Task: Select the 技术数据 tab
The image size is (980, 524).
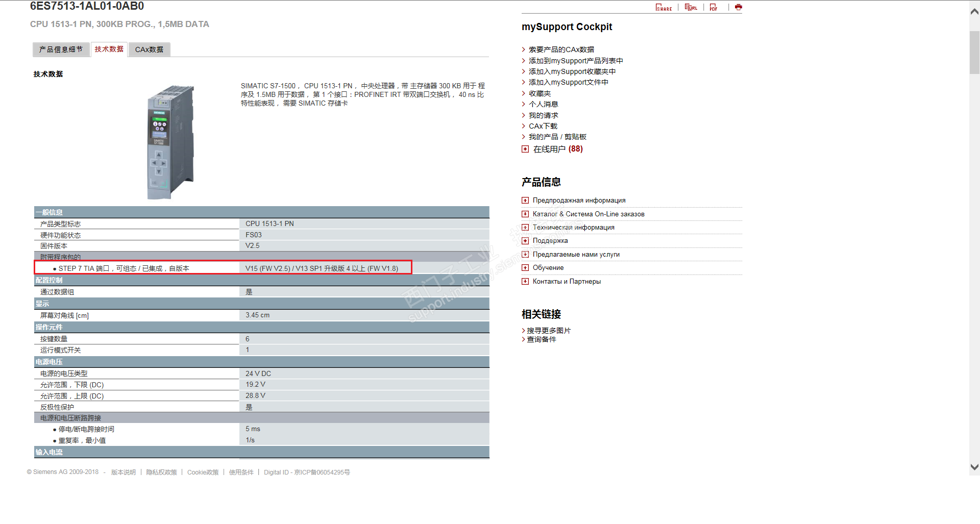Action: point(109,49)
